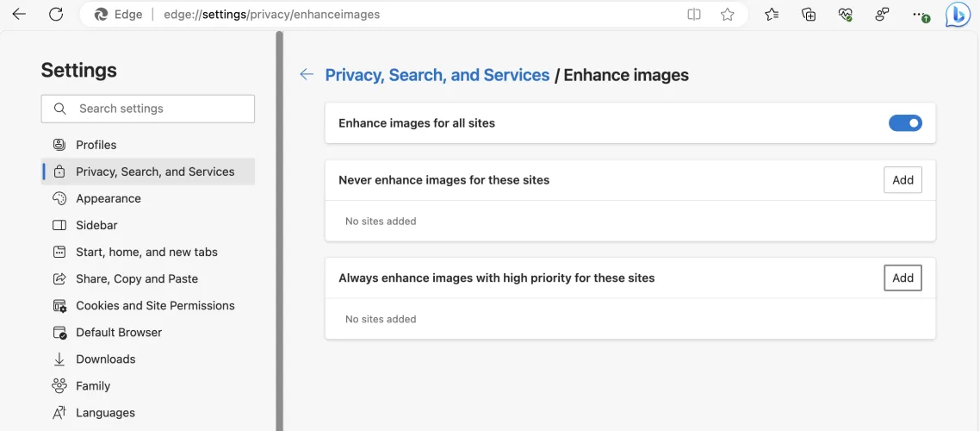Open Privacy, Search, and Services breadcrumb link
The width and height of the screenshot is (980, 431).
(x=437, y=75)
